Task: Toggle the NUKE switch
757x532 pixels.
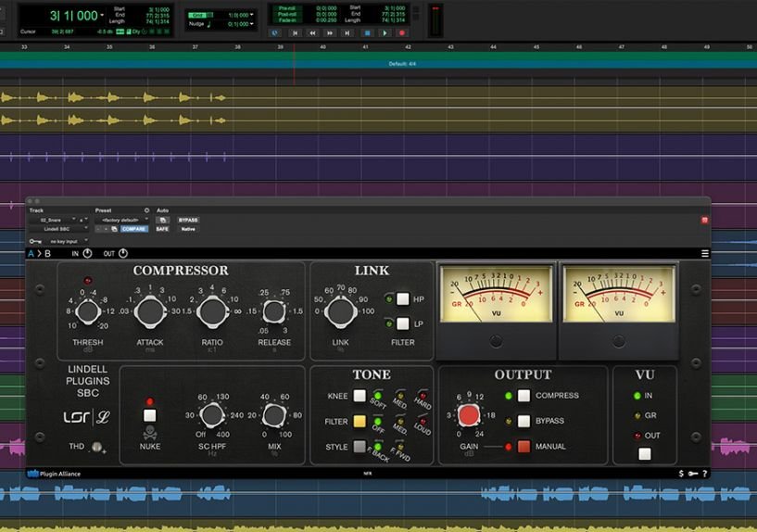Action: (x=149, y=415)
